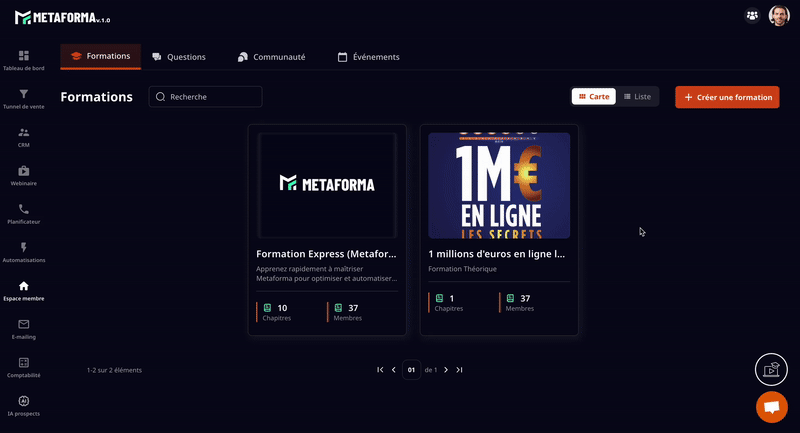Open IA prospects section
The height and width of the screenshot is (433, 800).
coord(24,402)
